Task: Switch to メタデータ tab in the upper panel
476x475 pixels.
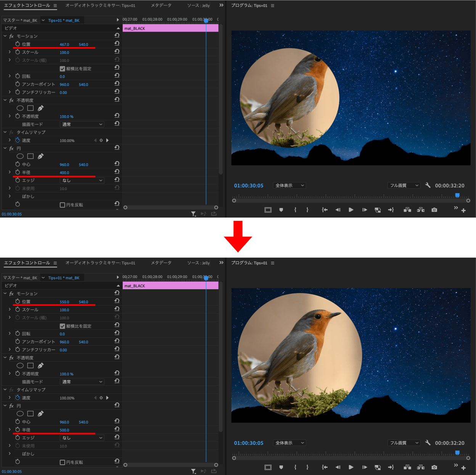Action: coord(161,5)
